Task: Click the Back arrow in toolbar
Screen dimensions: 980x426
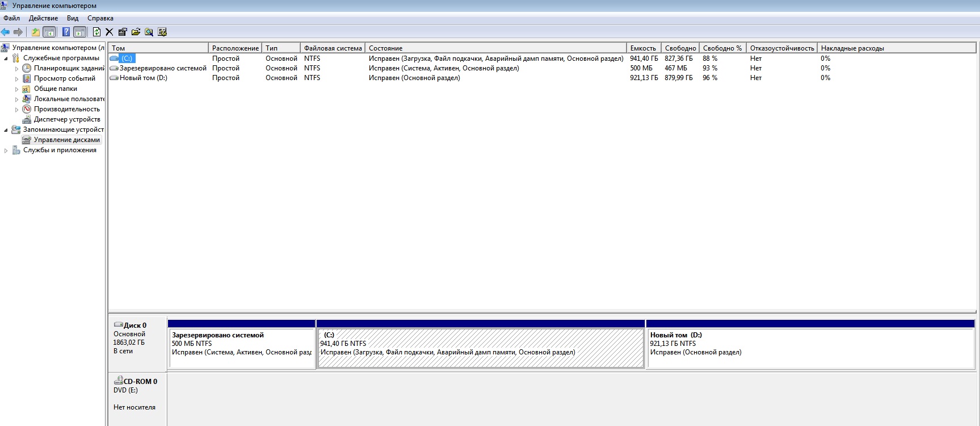Action: pos(6,32)
